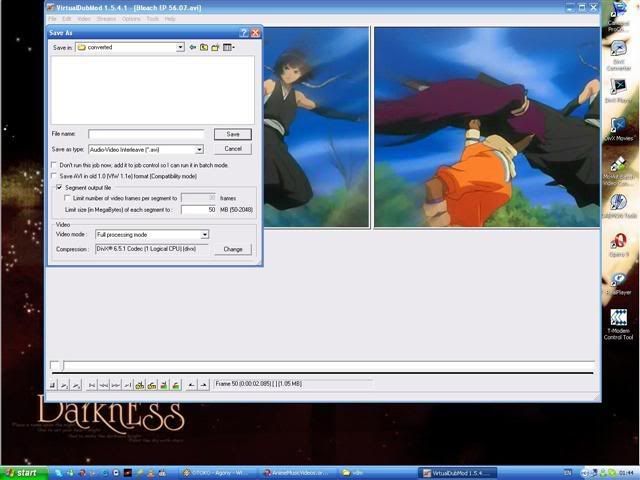This screenshot has width=640, height=480.
Task: Close the Save As dialog
Action: point(256,33)
